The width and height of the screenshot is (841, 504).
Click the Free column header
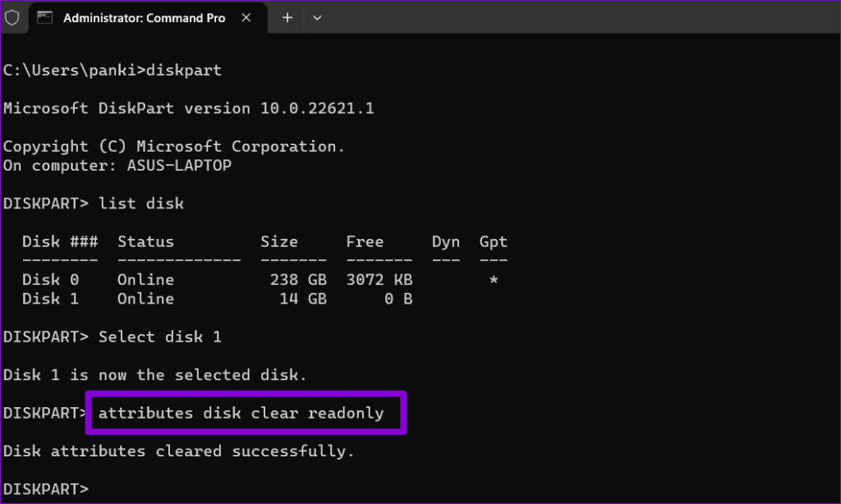coord(365,241)
